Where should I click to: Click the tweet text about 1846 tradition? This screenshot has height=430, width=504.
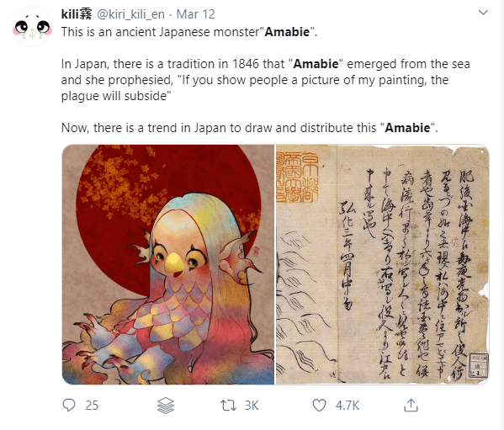[266, 80]
